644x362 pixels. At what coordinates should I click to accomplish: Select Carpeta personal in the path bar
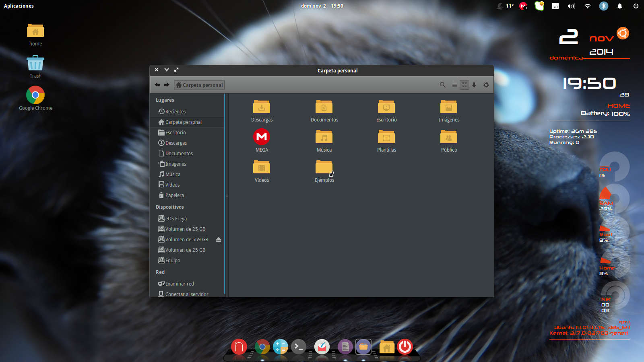199,85
